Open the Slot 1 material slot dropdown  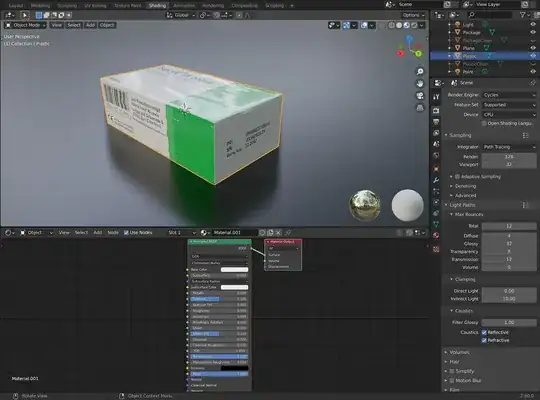181,233
